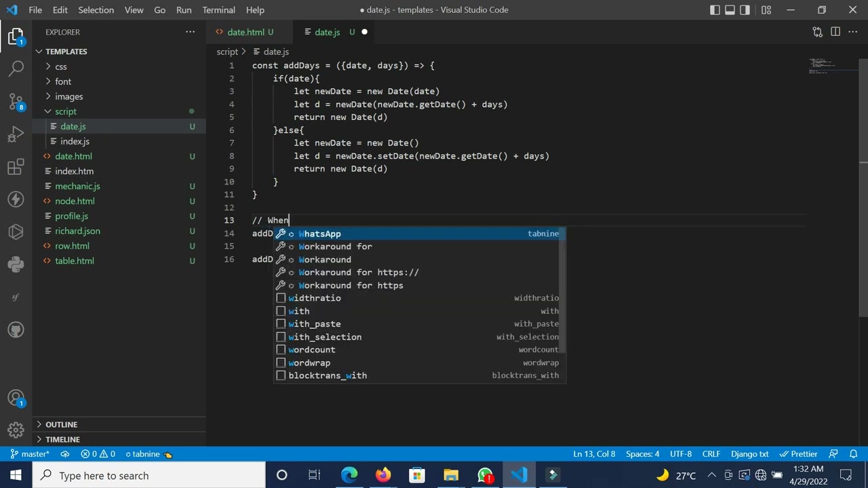The width and height of the screenshot is (868, 488).
Task: Open editor More Actions ellipsis
Action: point(853,32)
